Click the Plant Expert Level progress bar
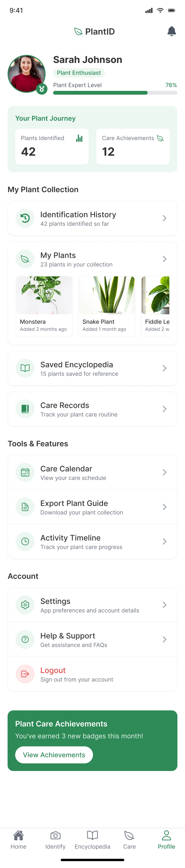 [115, 93]
